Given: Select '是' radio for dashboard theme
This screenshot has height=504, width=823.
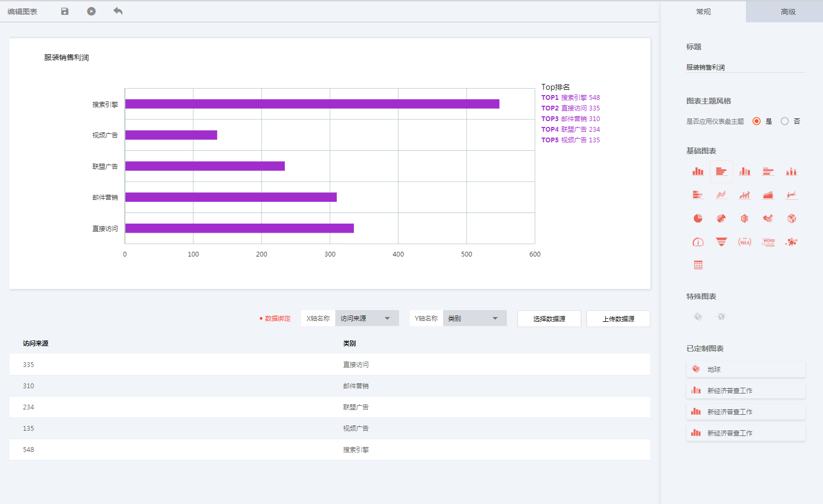Looking at the screenshot, I should (x=757, y=121).
